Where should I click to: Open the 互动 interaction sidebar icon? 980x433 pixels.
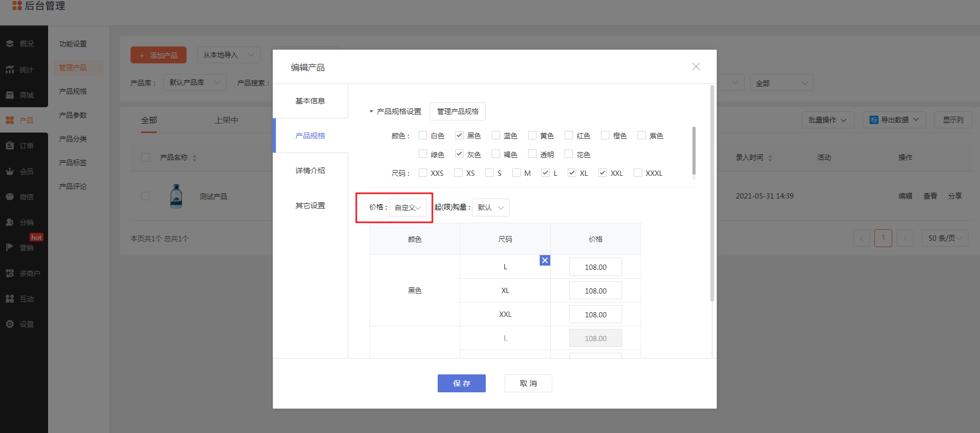tap(10, 299)
